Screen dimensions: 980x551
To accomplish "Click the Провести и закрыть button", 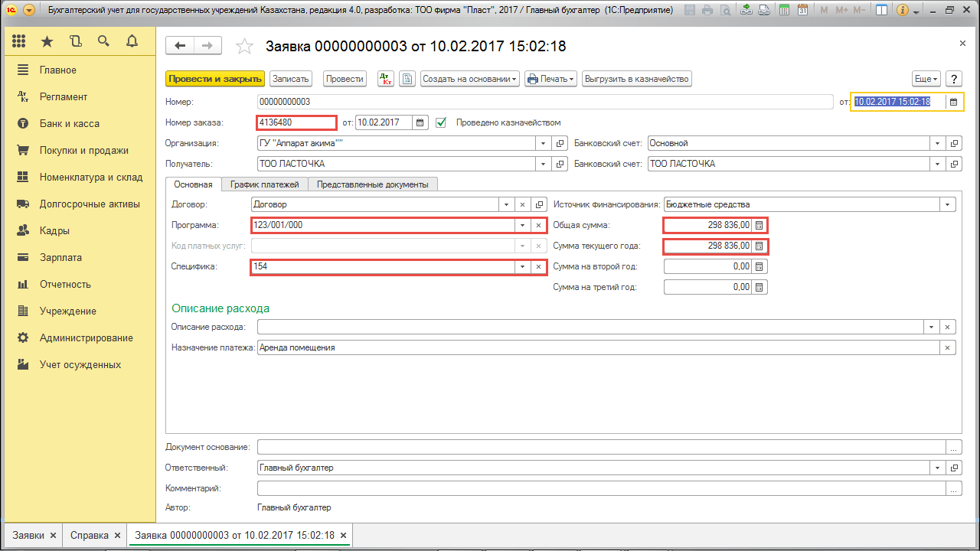I will [215, 79].
